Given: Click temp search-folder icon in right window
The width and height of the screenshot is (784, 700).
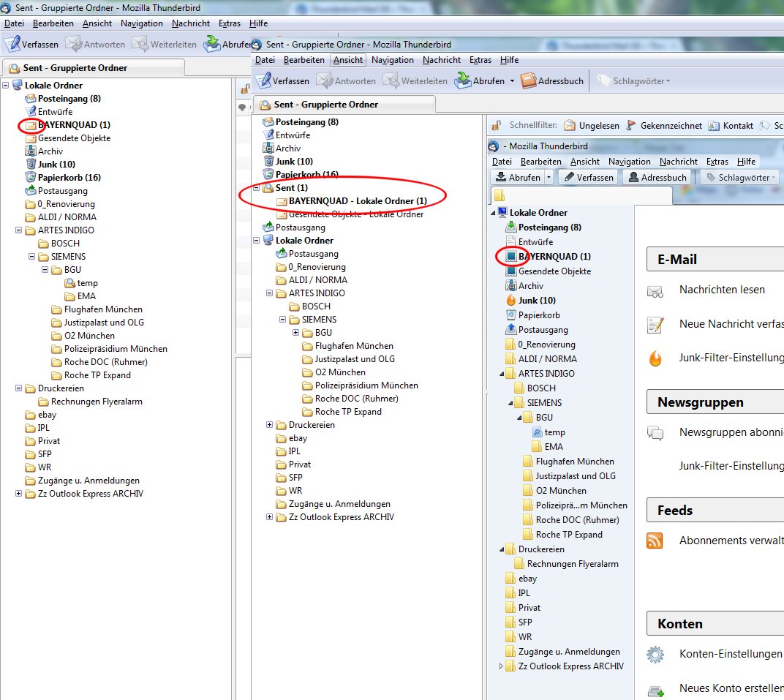Looking at the screenshot, I should (537, 432).
